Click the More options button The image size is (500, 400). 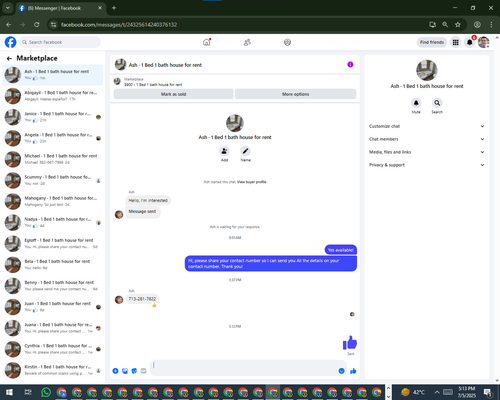coord(295,94)
